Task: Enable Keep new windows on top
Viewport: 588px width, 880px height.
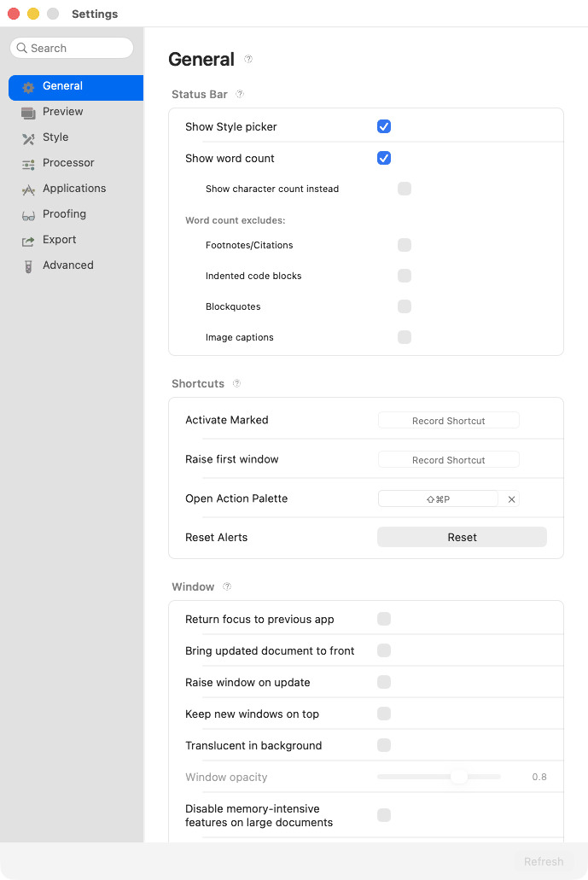Action: pos(384,714)
